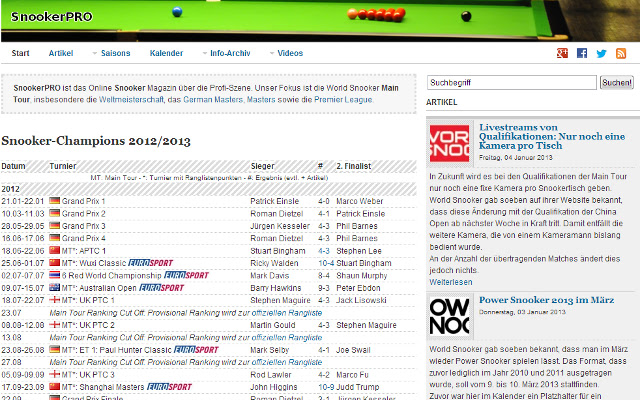Click the 2. Finalist column header
The width and height of the screenshot is (640, 400).
click(353, 166)
